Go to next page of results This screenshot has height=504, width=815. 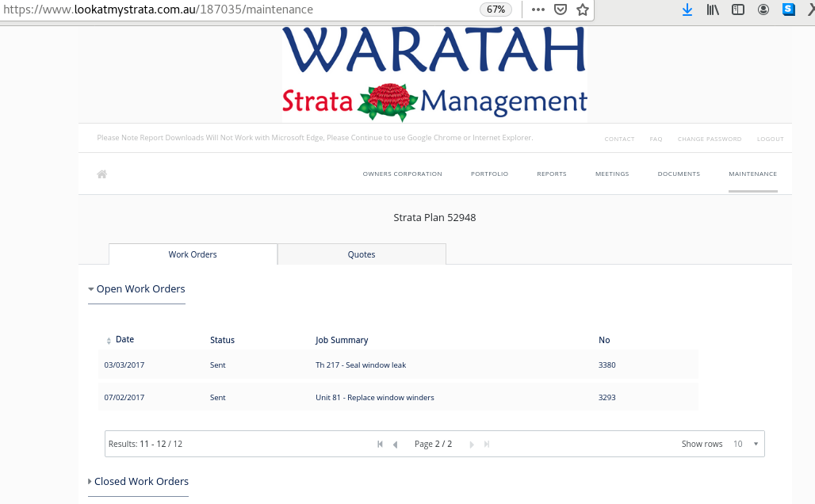472,445
